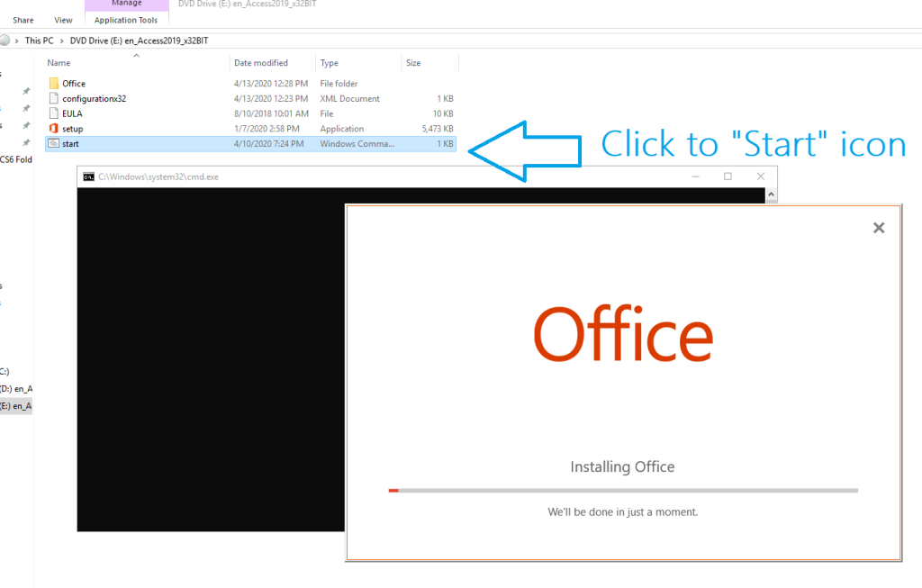Image resolution: width=922 pixels, height=588 pixels.
Task: Maximize the cmd.exe window
Action: (x=728, y=176)
